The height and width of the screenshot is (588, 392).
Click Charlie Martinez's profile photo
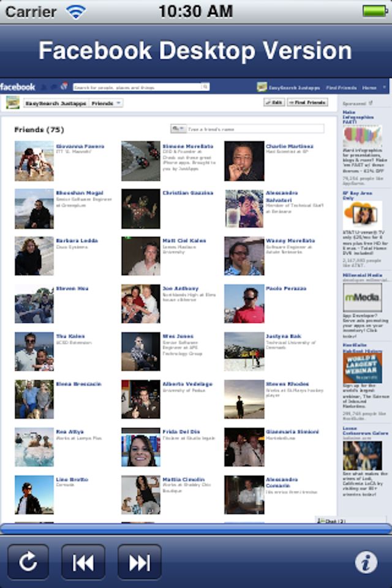coord(244,161)
